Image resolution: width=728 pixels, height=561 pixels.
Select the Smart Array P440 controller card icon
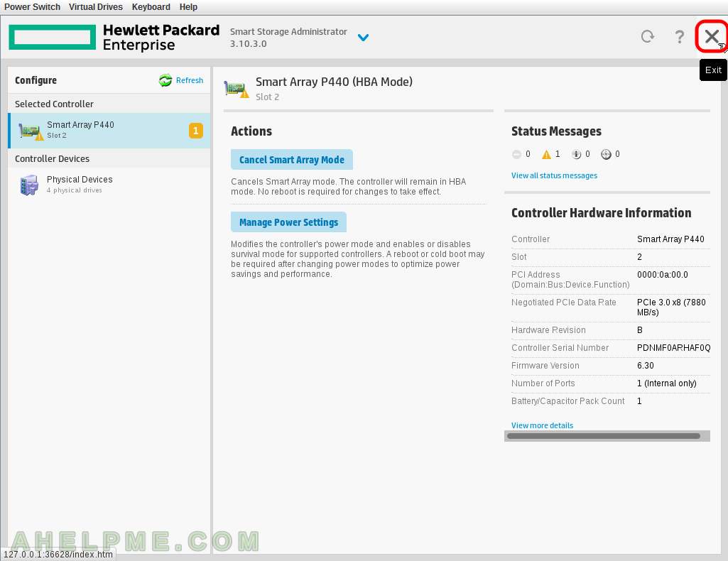[30, 131]
